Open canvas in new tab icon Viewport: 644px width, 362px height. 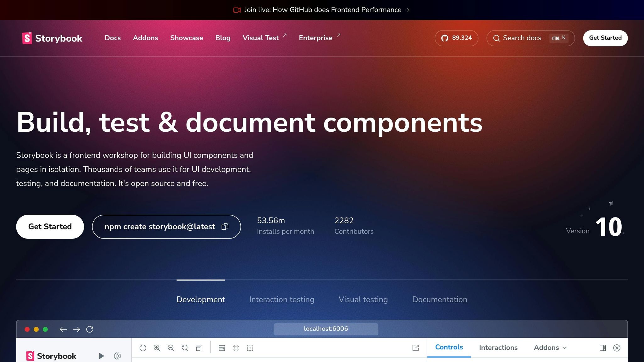[415, 348]
